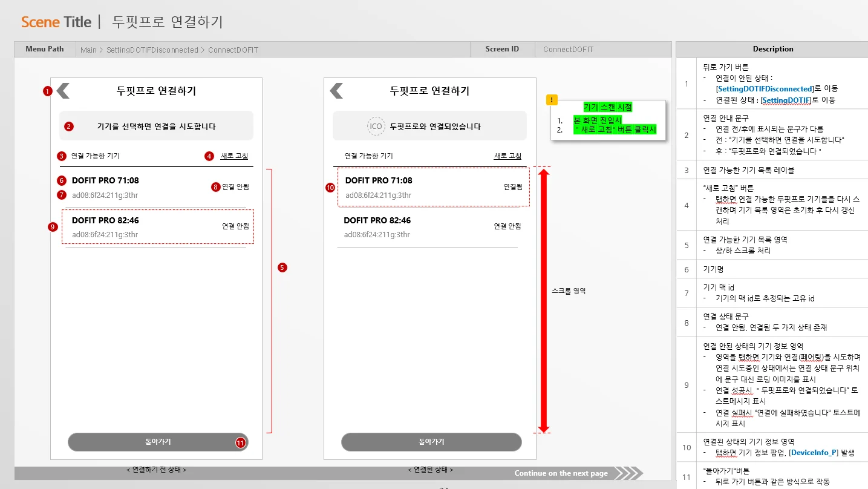Open the SettingDOTIF link in description row 1
Viewport: 868px width, 489px height.
786,100
